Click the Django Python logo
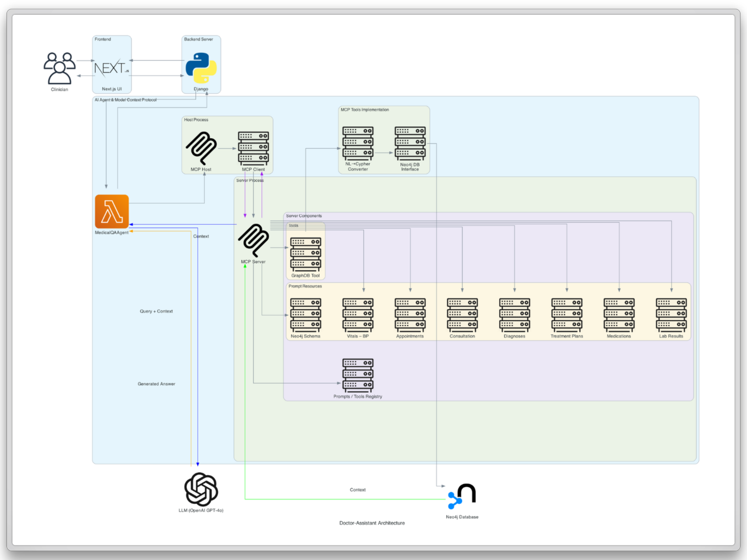Image resolution: width=747 pixels, height=560 pixels. click(x=201, y=68)
